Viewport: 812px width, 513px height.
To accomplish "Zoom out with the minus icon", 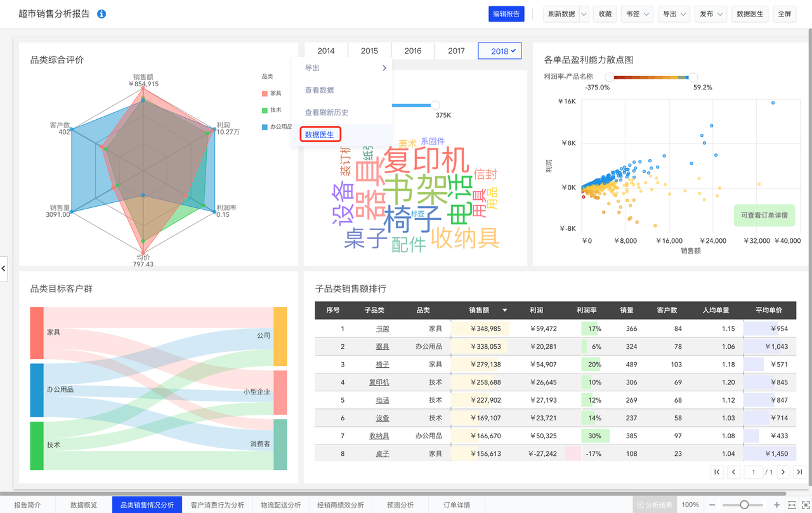I will [x=712, y=505].
